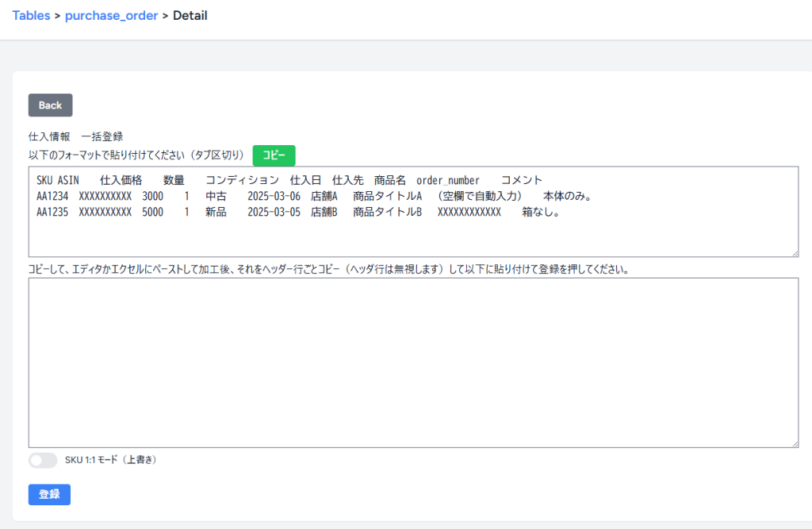Grab resize handle of empty paste textarea
The image size is (812, 529).
(x=794, y=443)
